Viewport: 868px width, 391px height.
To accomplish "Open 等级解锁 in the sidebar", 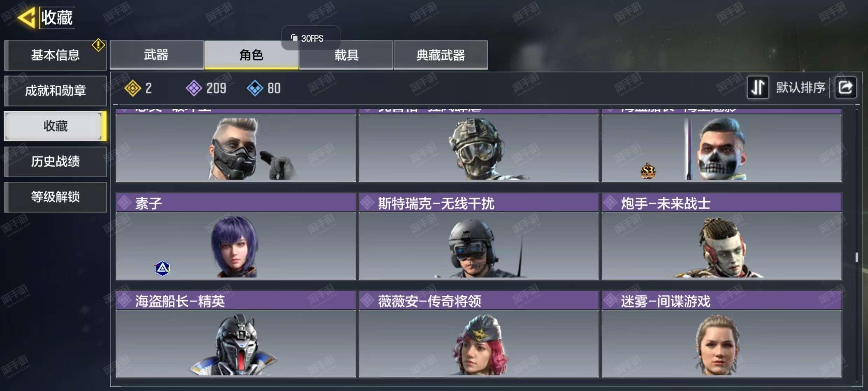I will 55,197.
